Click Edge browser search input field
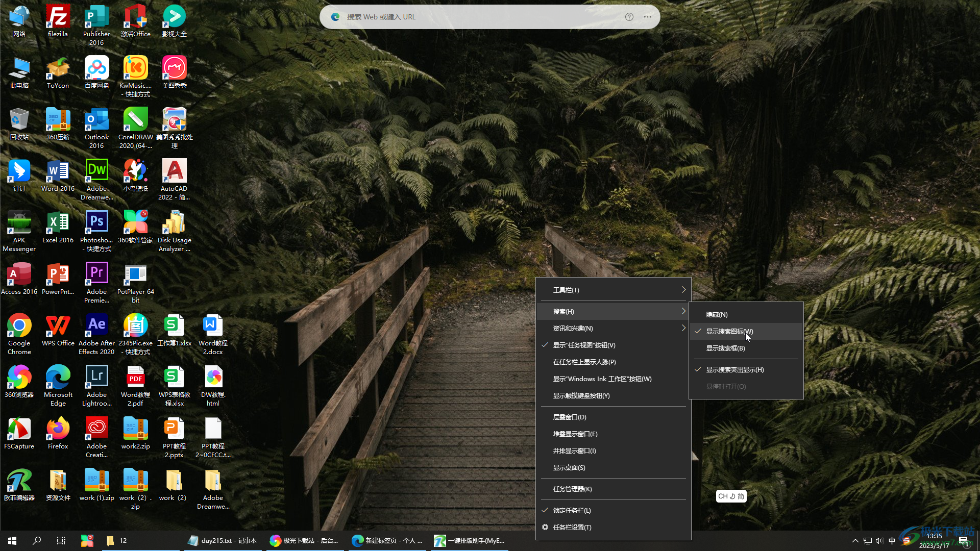The width and height of the screenshot is (980, 551). click(x=490, y=16)
